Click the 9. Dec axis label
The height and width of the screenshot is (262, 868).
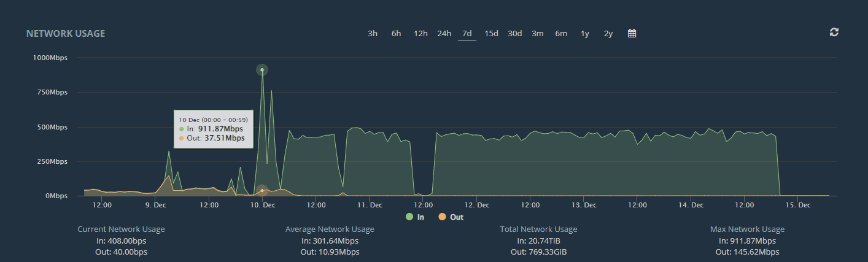(155, 204)
